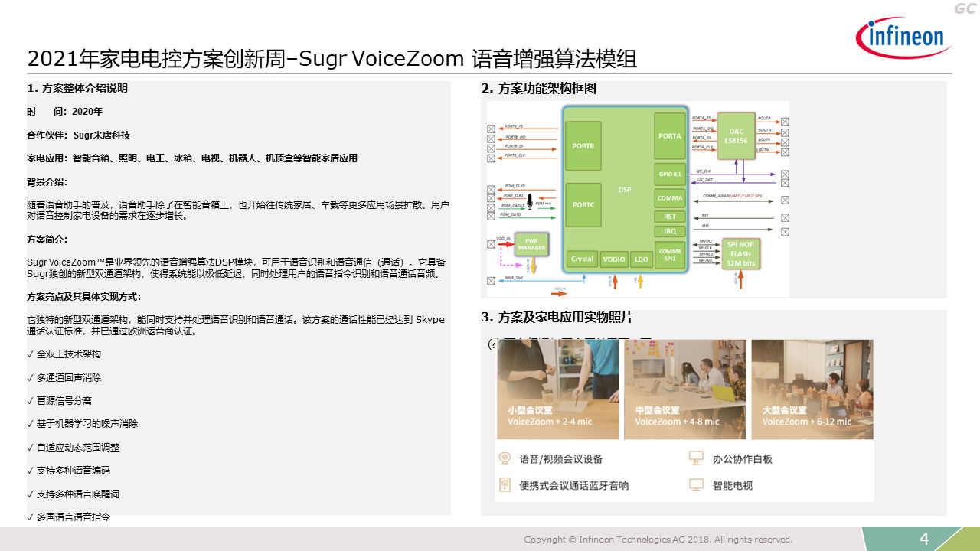
Task: Click the heading 1. 方案整体介绍说明
Action: pos(77,88)
